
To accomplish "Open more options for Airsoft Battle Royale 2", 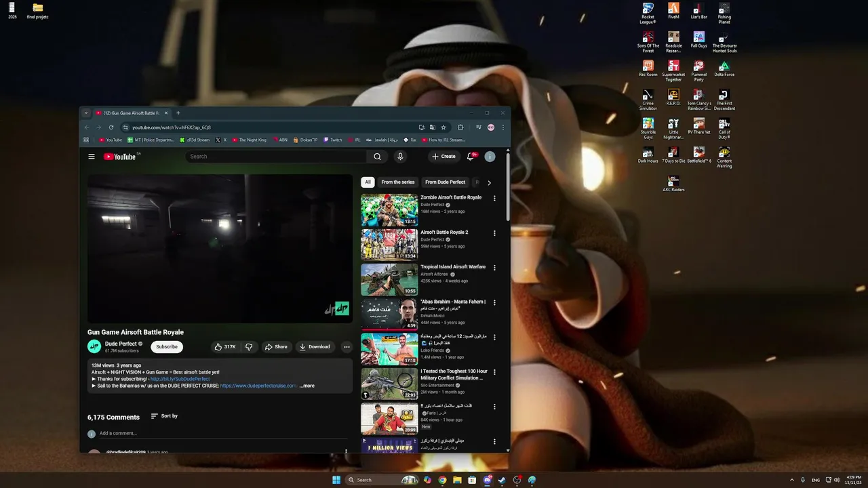I will (x=494, y=233).
